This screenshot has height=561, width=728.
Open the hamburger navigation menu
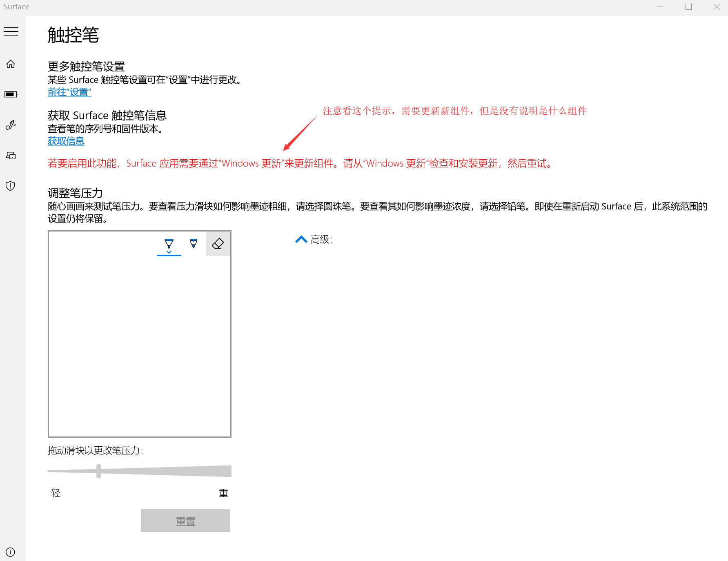(x=11, y=31)
